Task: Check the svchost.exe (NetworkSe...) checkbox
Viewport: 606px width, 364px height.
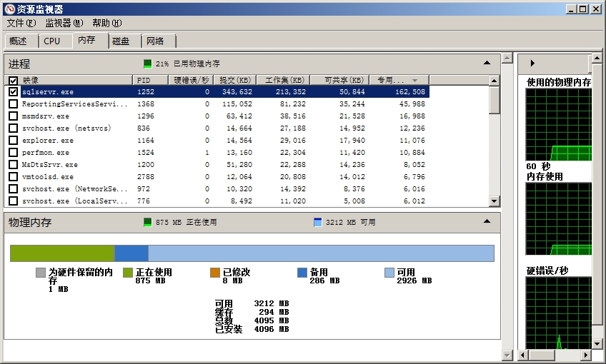Action: click(x=13, y=188)
